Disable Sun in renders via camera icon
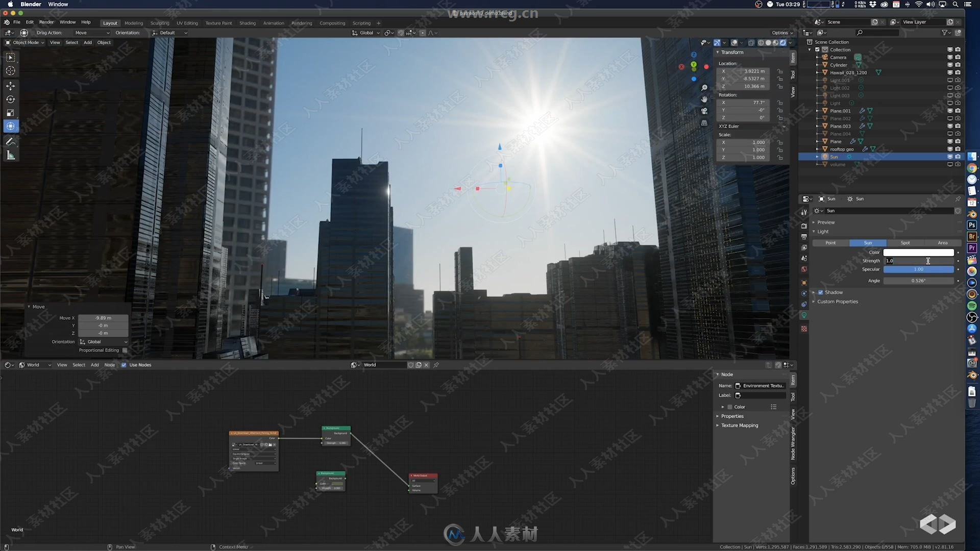 (x=958, y=157)
